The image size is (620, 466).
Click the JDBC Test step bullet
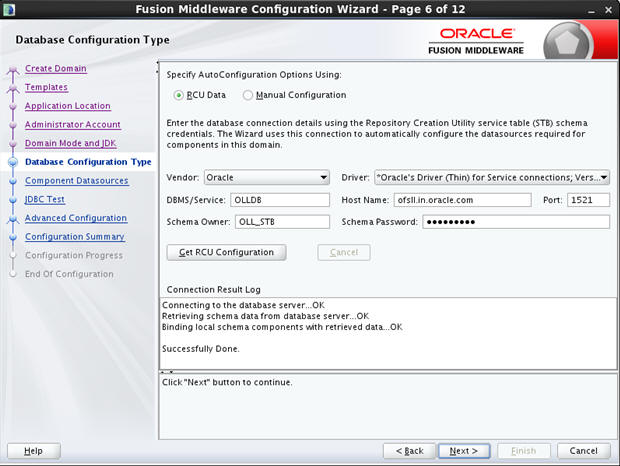coord(13,200)
